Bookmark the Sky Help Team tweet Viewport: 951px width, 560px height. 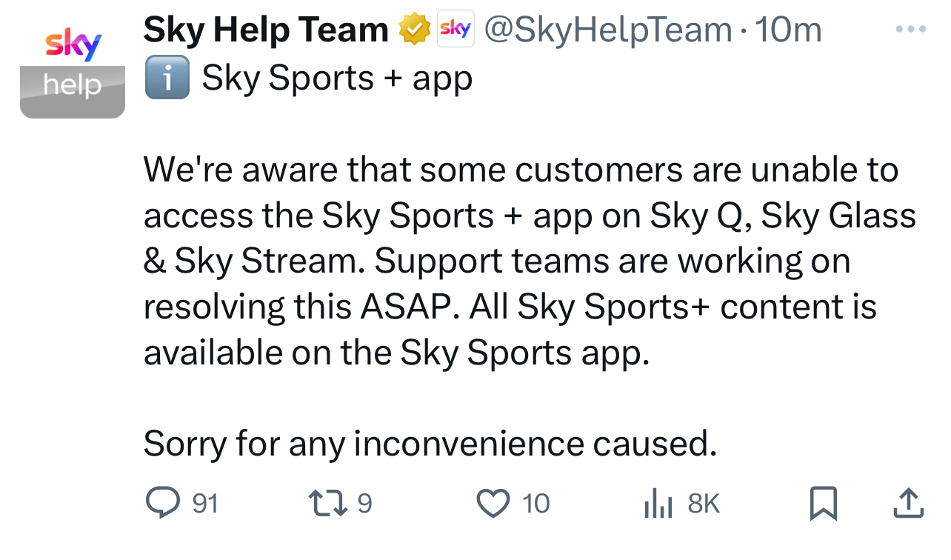pos(823,504)
